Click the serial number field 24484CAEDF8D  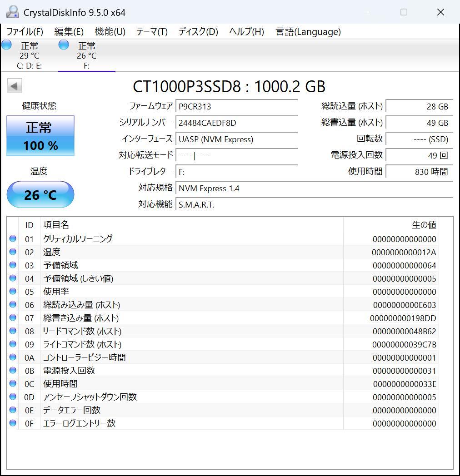tap(236, 123)
